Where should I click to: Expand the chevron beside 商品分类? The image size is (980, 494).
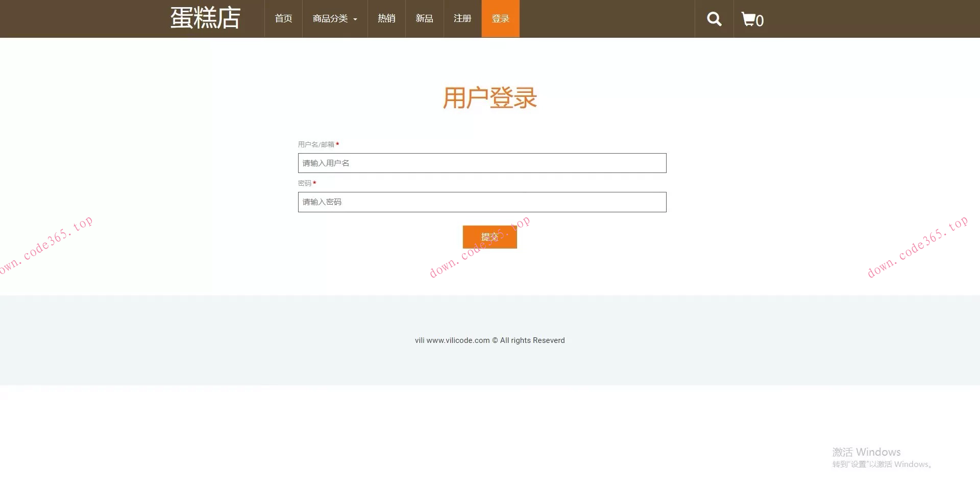click(357, 19)
